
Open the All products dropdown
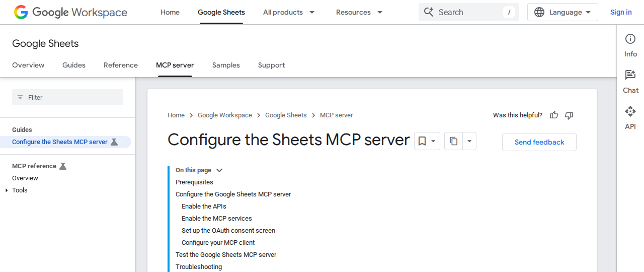pos(289,12)
